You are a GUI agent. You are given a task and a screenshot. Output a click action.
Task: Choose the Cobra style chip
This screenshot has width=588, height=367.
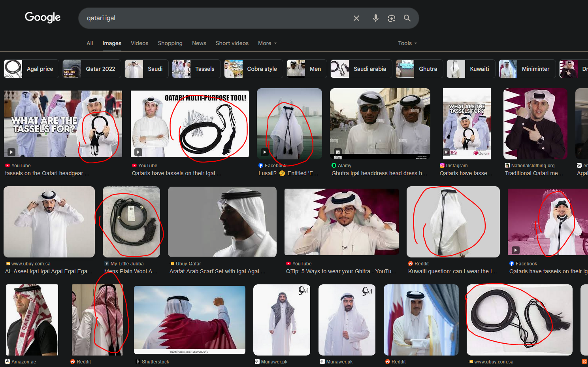tap(253, 69)
